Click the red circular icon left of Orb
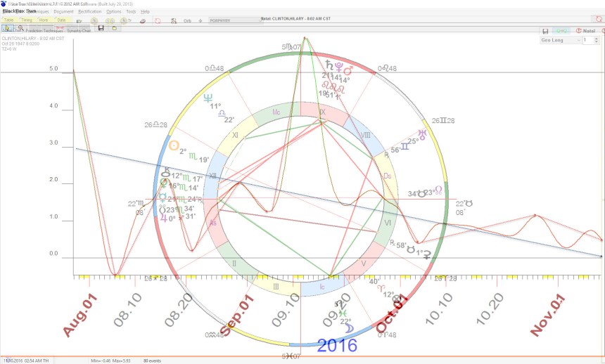The width and height of the screenshot is (605, 364). (158, 21)
